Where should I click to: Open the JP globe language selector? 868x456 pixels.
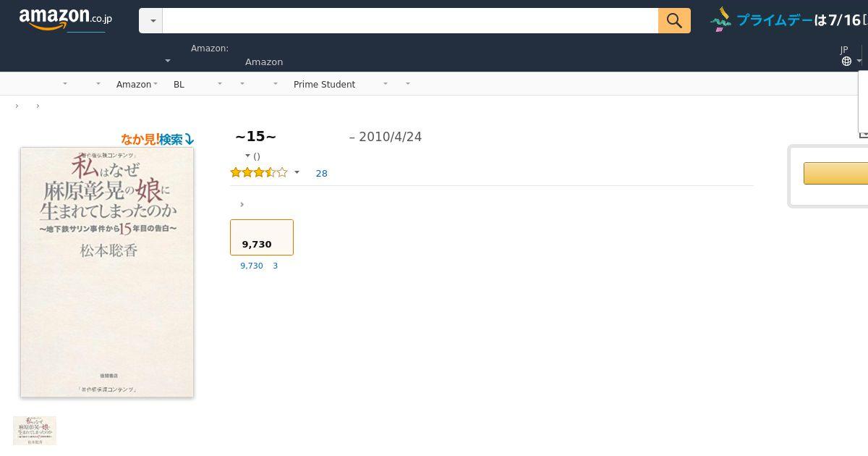(x=851, y=56)
